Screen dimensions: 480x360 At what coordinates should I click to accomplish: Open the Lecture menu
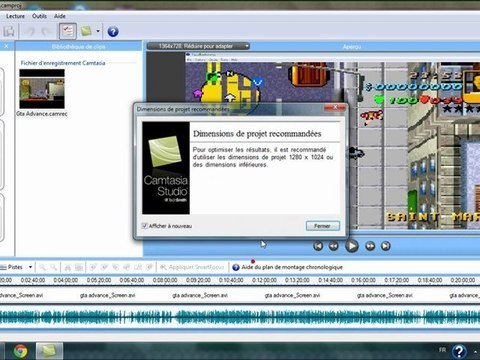tap(15, 16)
